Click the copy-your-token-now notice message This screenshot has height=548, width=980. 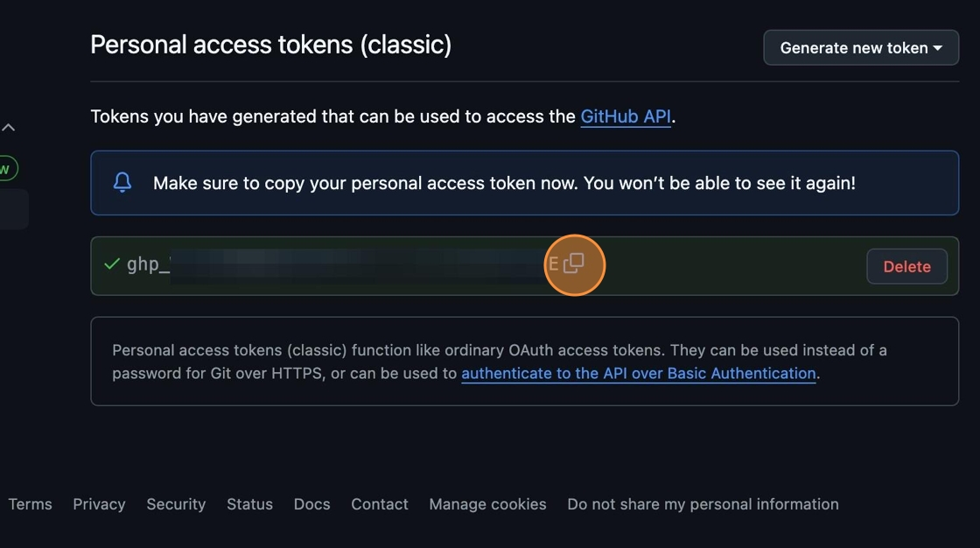click(x=504, y=183)
